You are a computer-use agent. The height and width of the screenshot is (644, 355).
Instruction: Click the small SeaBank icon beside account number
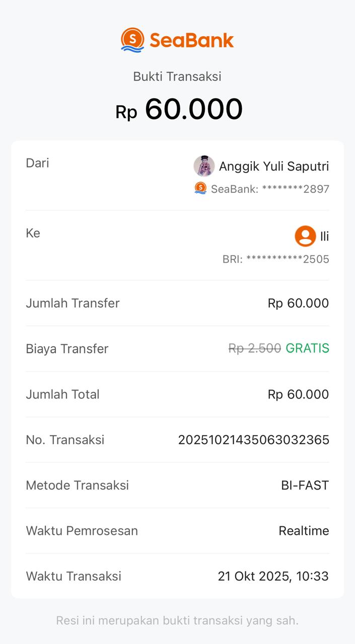pyautogui.click(x=200, y=189)
